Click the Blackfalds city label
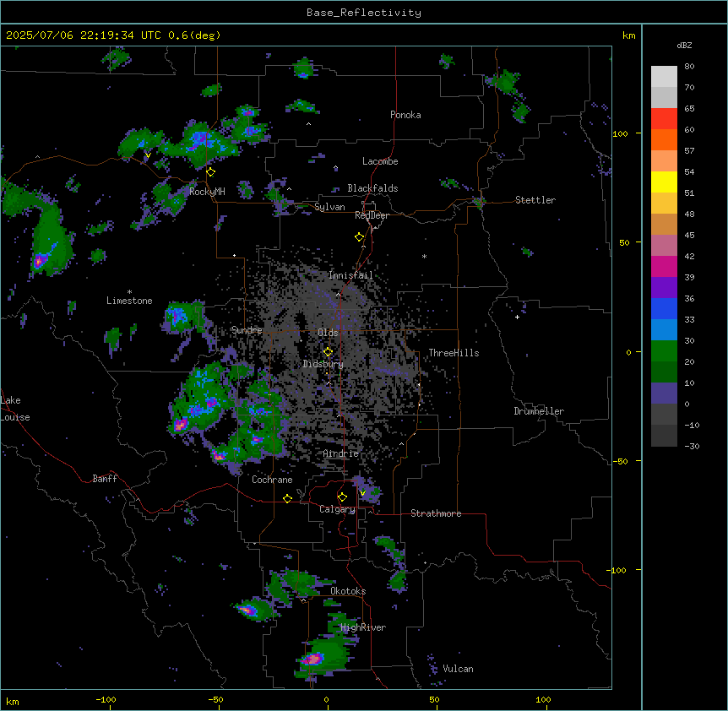Image resolution: width=728 pixels, height=711 pixels. (x=372, y=188)
